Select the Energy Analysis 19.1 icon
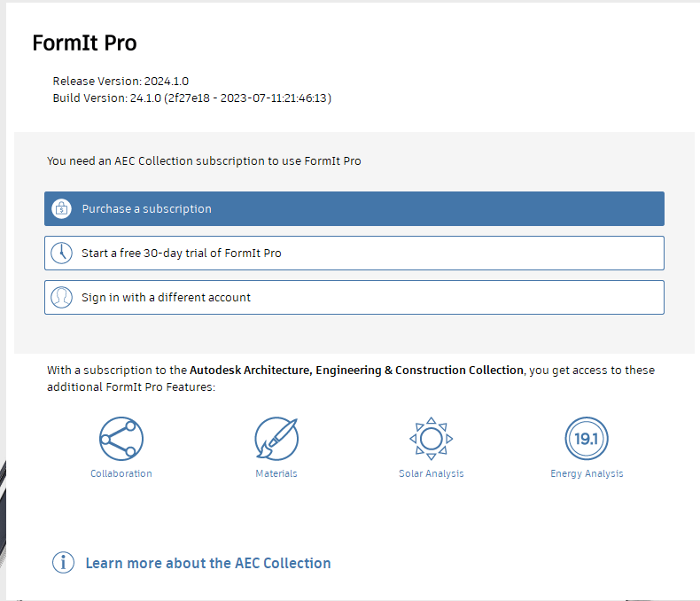 coord(587,439)
